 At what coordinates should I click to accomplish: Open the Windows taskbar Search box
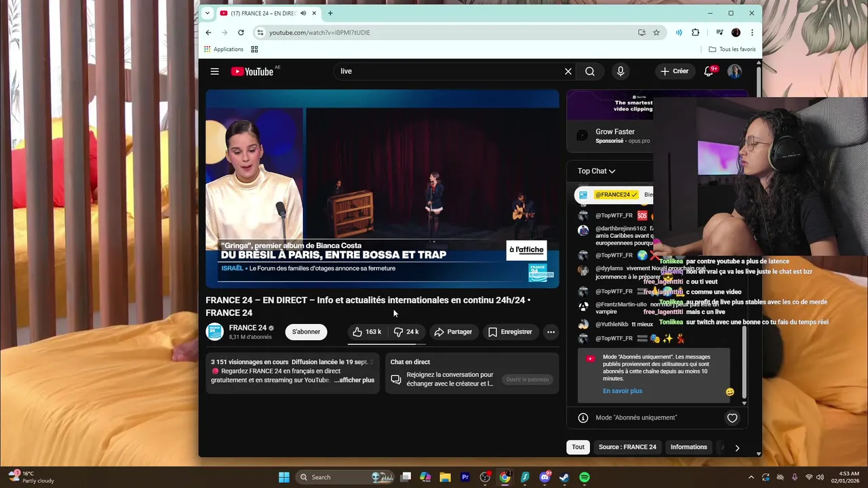click(345, 477)
